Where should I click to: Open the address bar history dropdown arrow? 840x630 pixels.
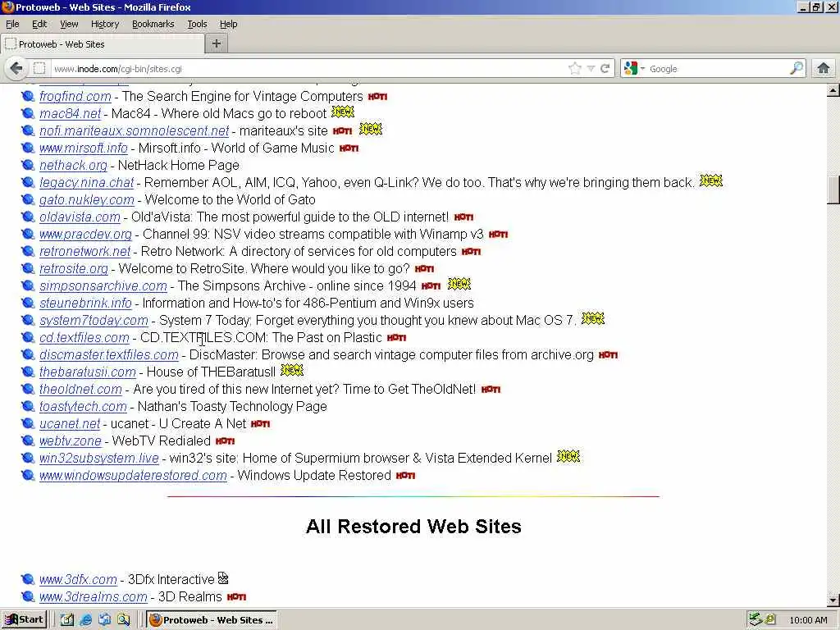click(591, 69)
